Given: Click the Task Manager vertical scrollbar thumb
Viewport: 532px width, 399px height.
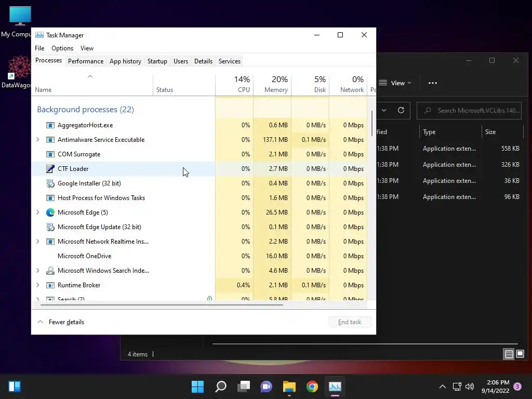Looking at the screenshot, I should pos(372,123).
